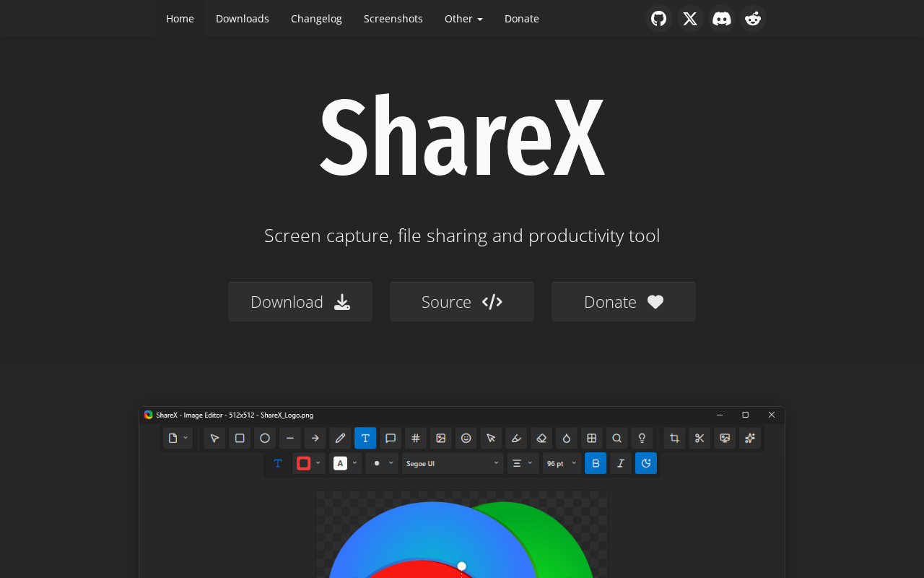
Task: Select the Crop tool icon
Action: [674, 438]
